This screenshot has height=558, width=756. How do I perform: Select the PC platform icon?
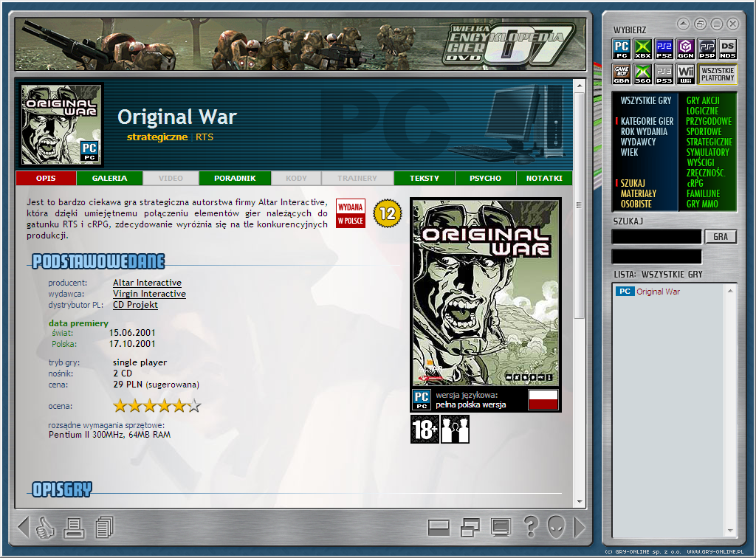coord(621,49)
